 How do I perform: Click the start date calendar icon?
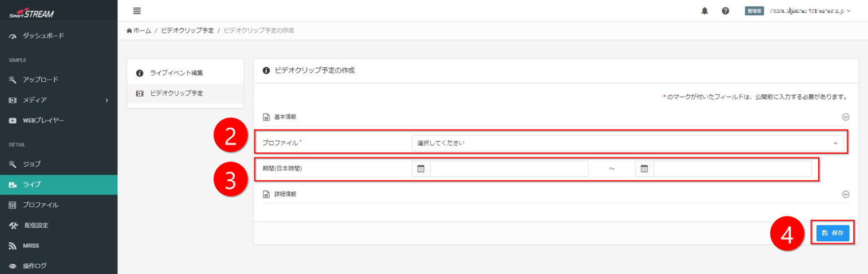420,168
